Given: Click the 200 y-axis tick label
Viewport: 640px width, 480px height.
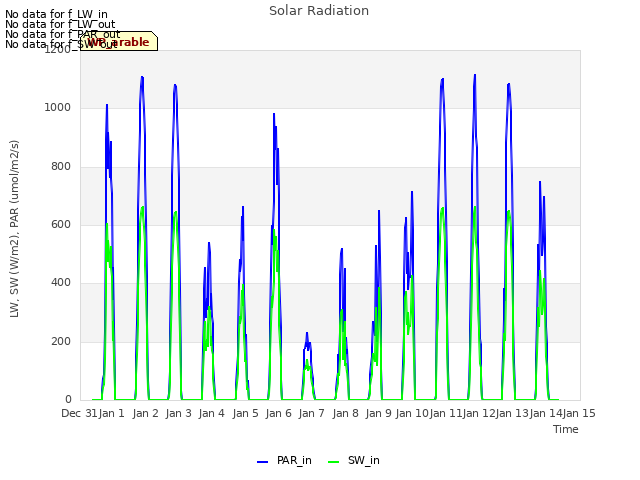Looking at the screenshot, I should click(61, 342).
